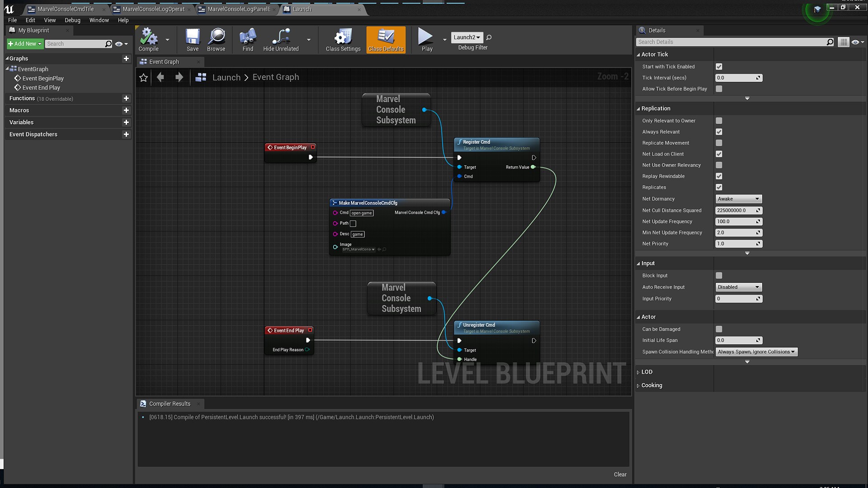The height and width of the screenshot is (488, 868).
Task: Disable the Replicates checkbox
Action: (x=719, y=187)
